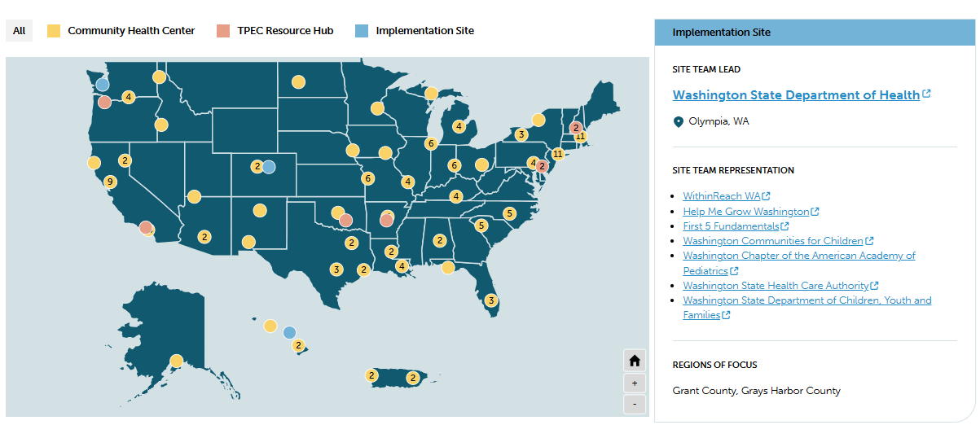Open the cluster of 6 near Chicago
The width and height of the screenshot is (980, 425).
tap(432, 143)
